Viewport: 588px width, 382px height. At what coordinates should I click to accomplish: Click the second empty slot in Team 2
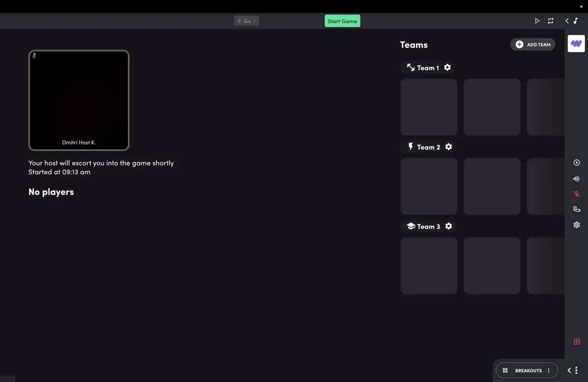492,186
